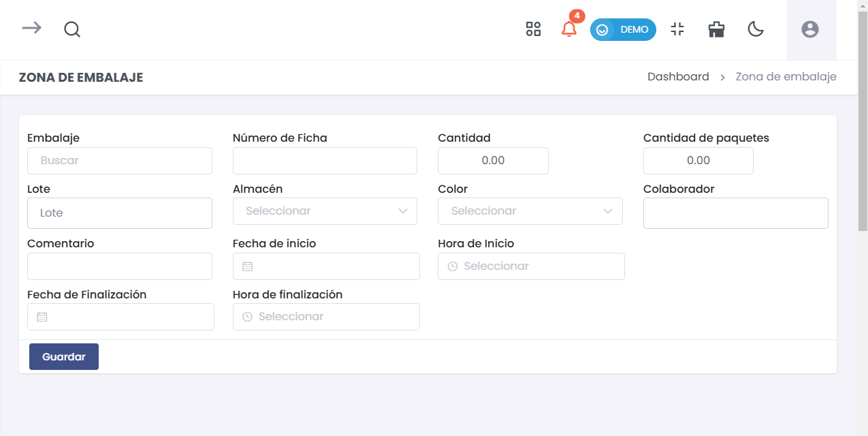Click the clock icon in Hora de Inicio
Viewport: 868px width, 436px height.
[452, 266]
